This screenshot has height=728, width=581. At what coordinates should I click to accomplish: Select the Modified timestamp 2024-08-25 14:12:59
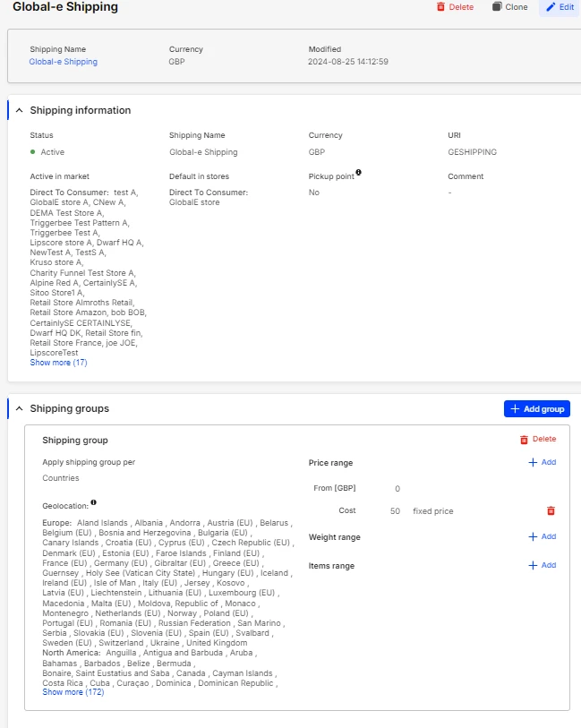(348, 62)
